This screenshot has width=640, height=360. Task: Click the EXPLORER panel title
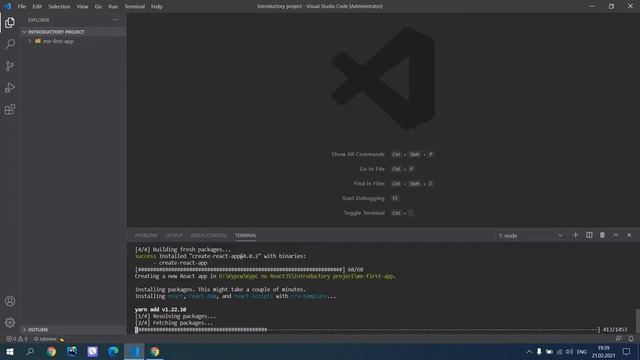pos(39,20)
